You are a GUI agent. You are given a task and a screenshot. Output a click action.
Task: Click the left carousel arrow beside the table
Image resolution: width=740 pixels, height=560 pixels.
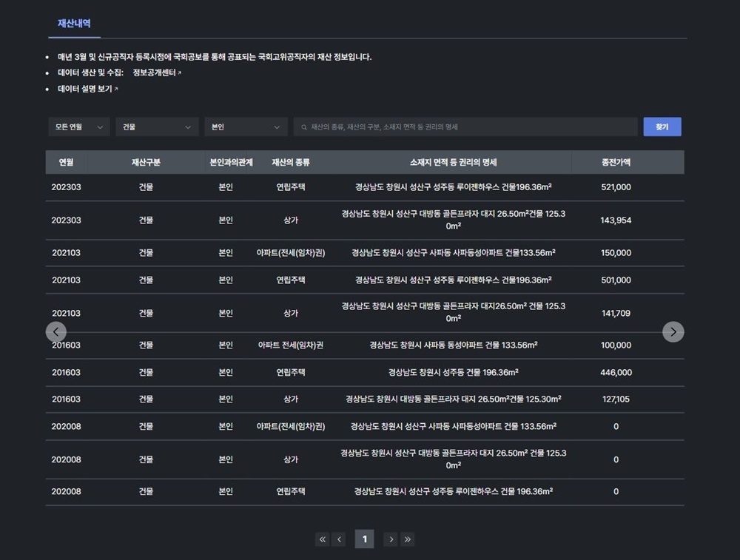(56, 332)
